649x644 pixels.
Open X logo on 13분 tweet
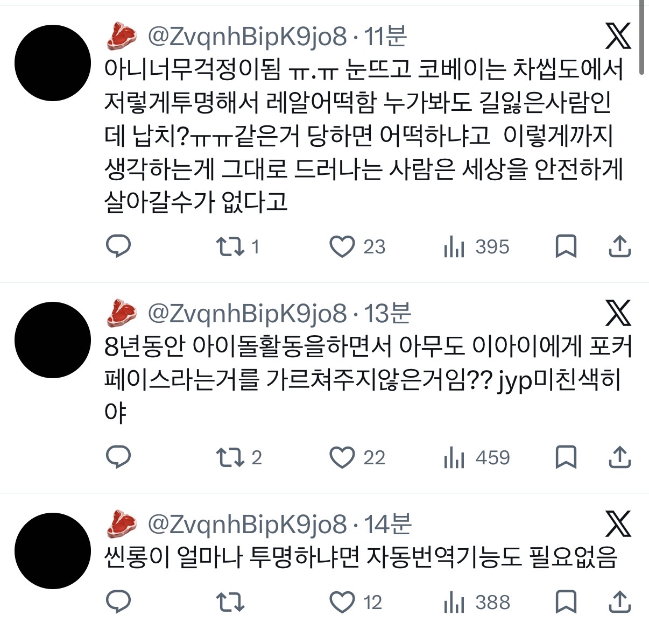tap(618, 313)
